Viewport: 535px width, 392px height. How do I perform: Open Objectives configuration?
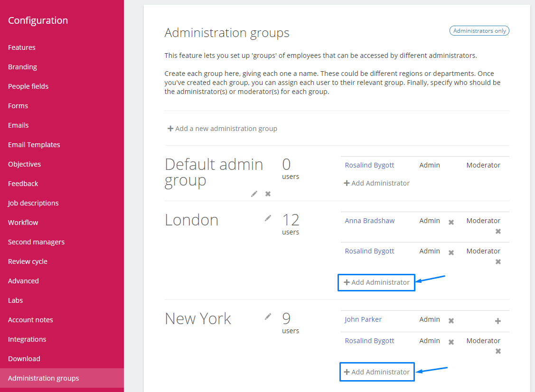click(x=25, y=164)
